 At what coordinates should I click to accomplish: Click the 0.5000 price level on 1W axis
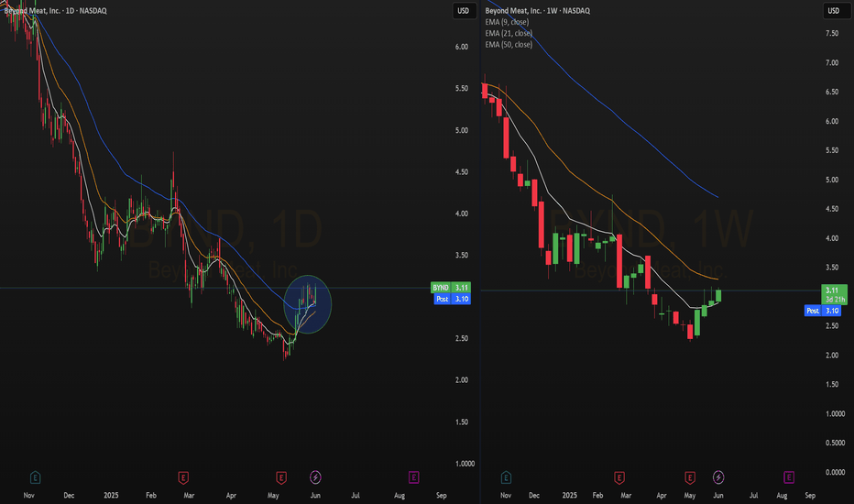click(x=835, y=443)
